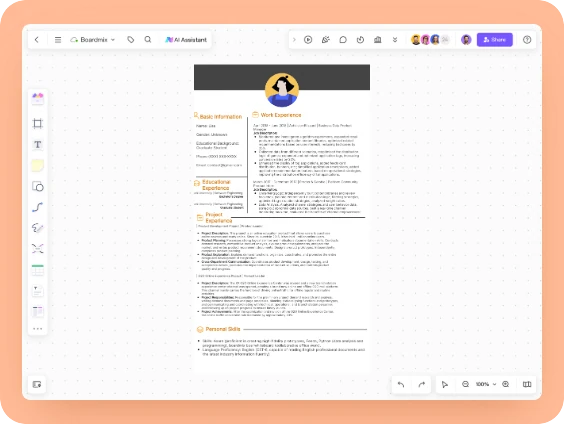Open the templates icon in left sidebar
564x424 pixels.
tap(37, 99)
